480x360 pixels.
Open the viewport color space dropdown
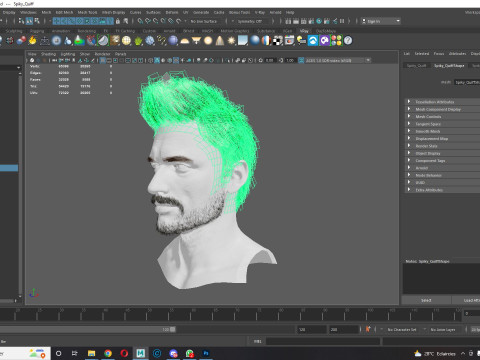point(338,60)
